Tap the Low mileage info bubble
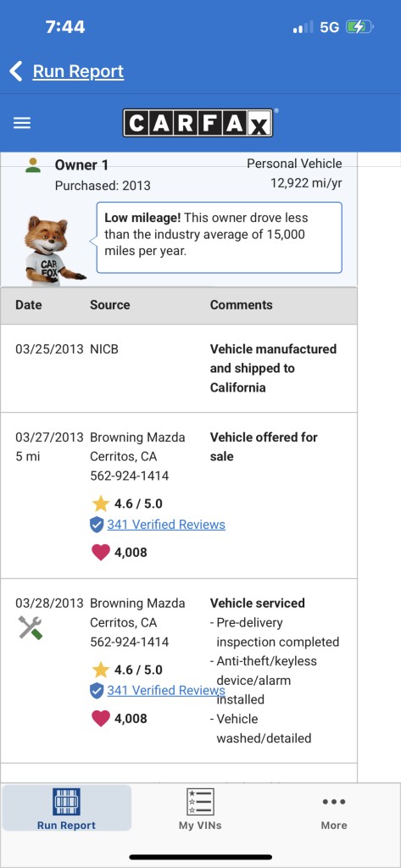The height and width of the screenshot is (868, 401). coord(220,237)
